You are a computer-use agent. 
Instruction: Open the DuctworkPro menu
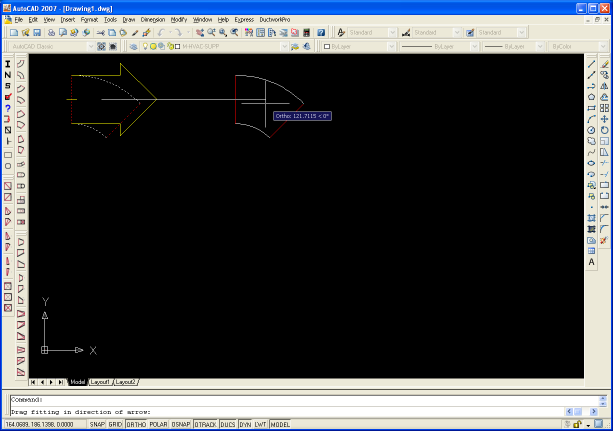pyautogui.click(x=275, y=20)
